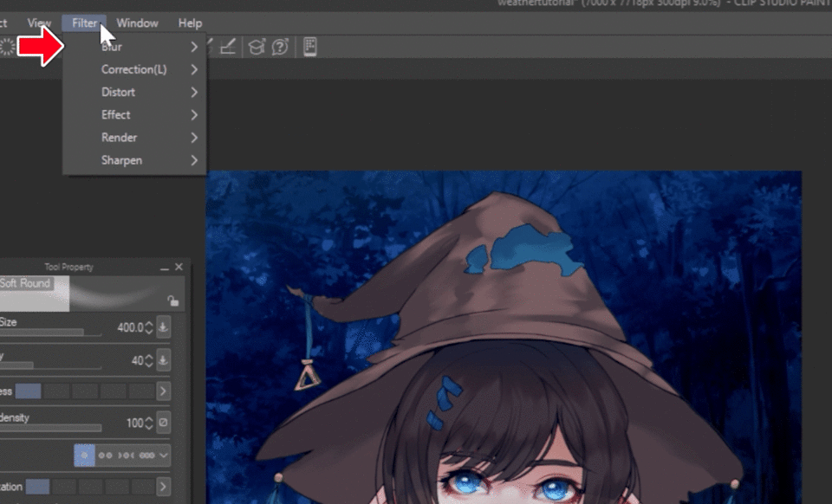832x504 pixels.
Task: Open dynamics button beside value 40
Action: tap(164, 360)
